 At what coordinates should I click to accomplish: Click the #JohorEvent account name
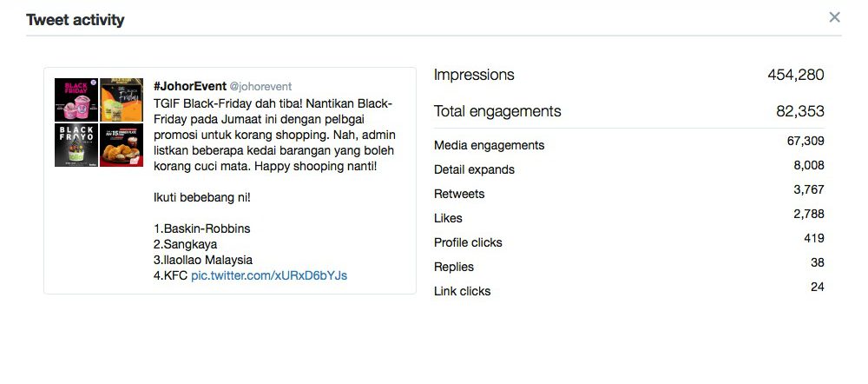(189, 86)
